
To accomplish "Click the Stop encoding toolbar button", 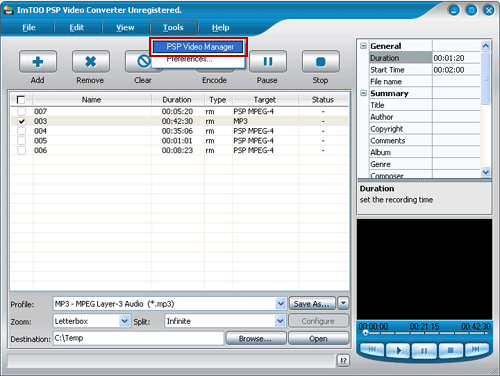I will point(321,62).
